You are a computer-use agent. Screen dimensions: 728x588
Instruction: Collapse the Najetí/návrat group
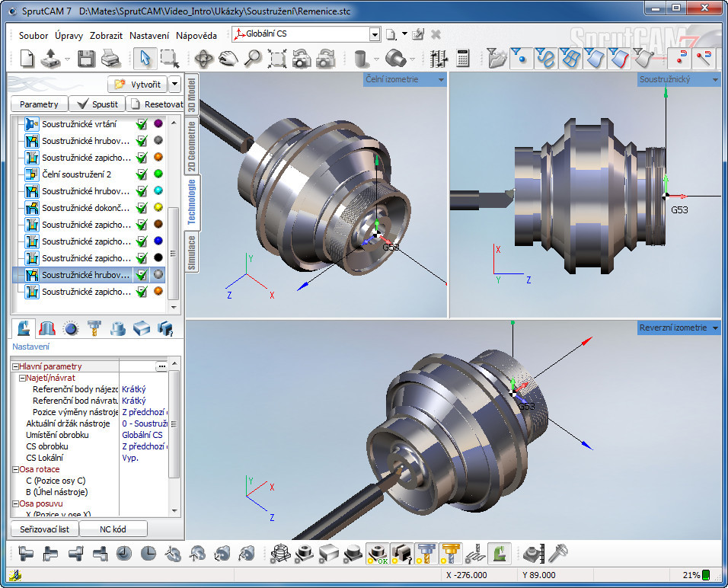click(x=22, y=378)
